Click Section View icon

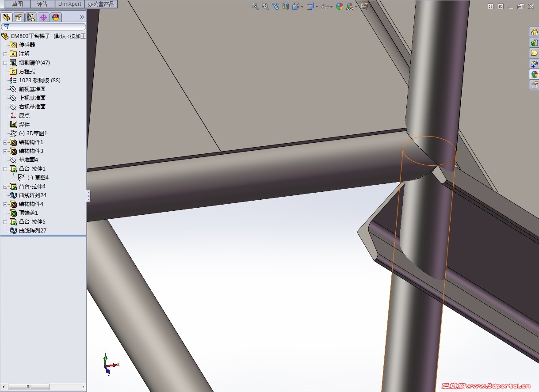(286, 6)
